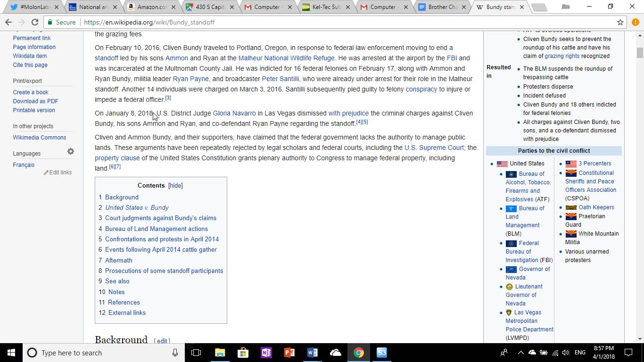Open the grazing rights link
644x362 pixels.
(562, 56)
